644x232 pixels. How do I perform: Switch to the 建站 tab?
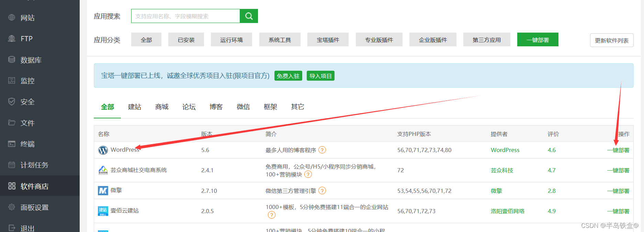[x=135, y=107]
